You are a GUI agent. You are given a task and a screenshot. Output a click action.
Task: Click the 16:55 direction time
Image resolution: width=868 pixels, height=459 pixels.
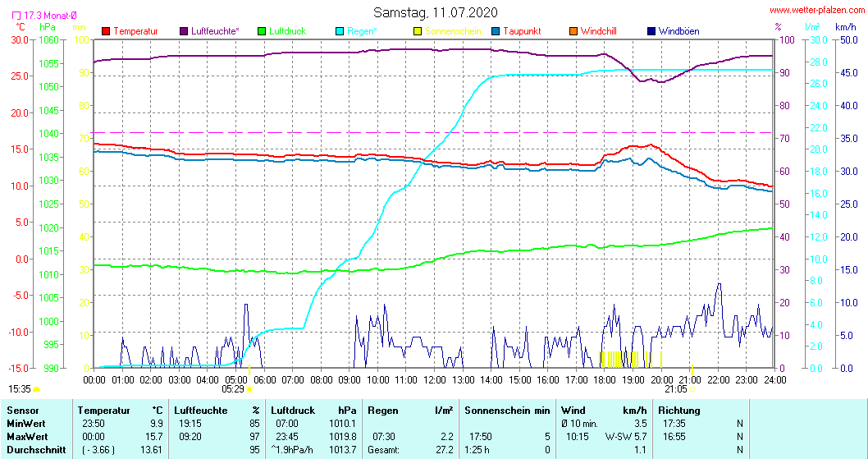[x=674, y=437]
